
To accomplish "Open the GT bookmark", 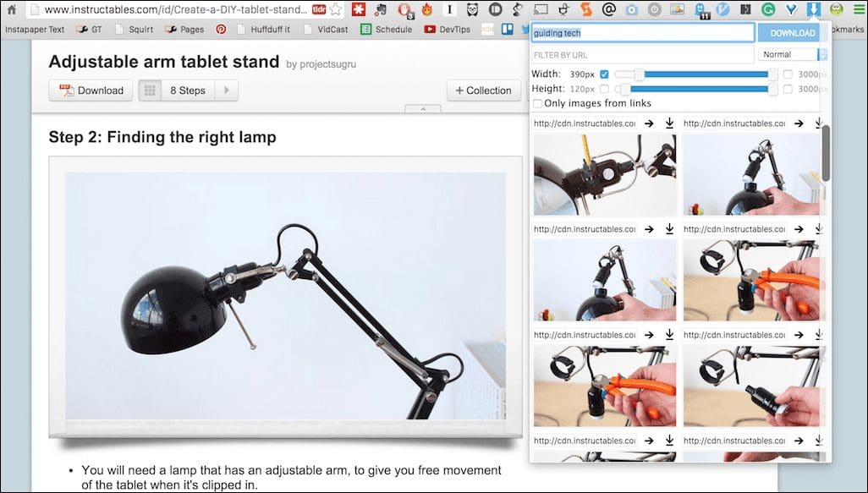I will [x=90, y=30].
